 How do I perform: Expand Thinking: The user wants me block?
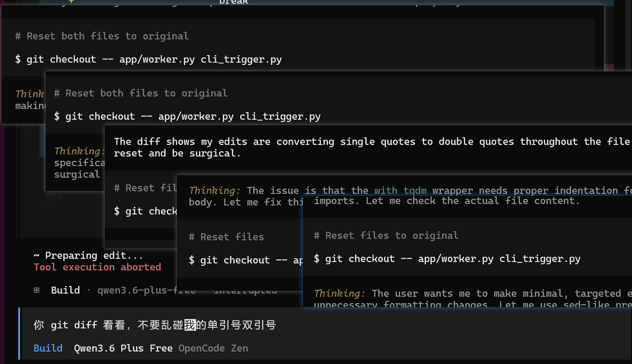(339, 293)
